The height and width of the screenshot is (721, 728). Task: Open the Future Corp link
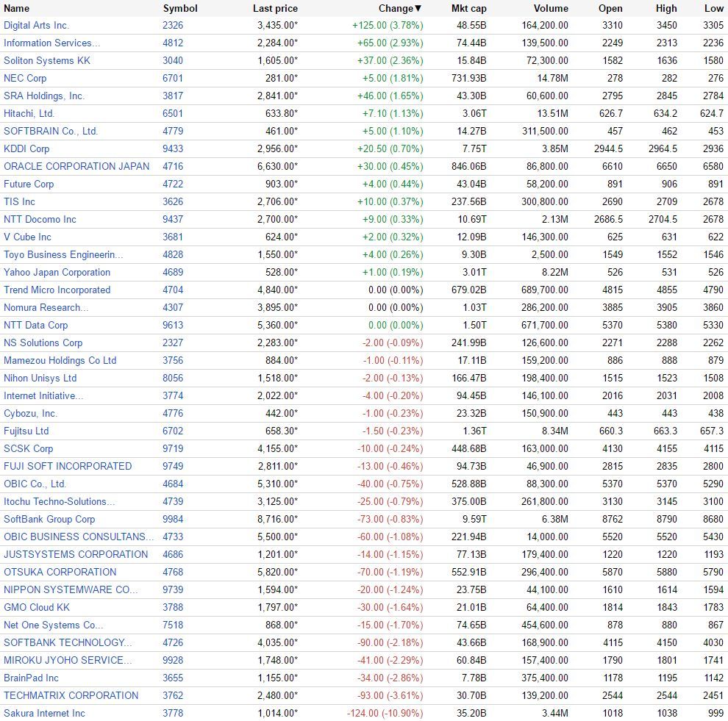click(29, 184)
